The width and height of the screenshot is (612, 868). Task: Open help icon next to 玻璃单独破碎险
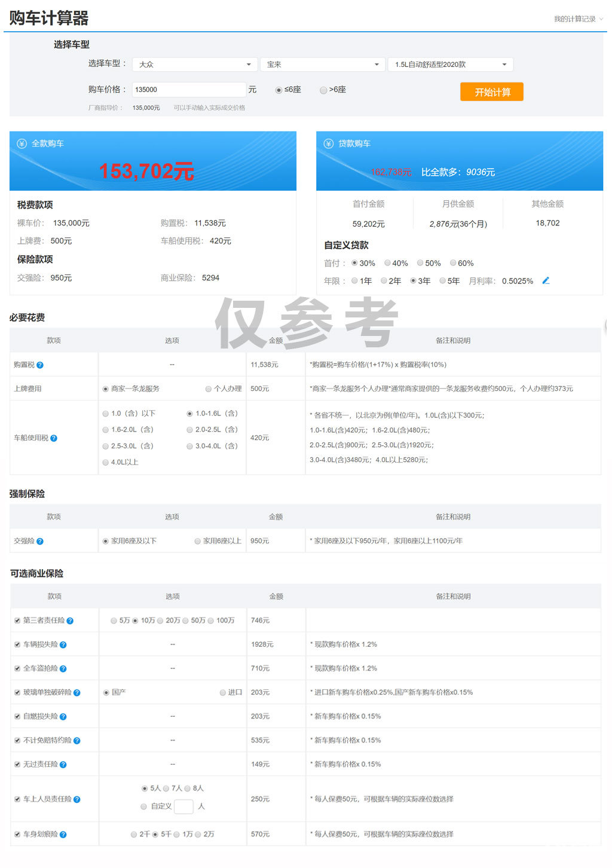coord(77,692)
